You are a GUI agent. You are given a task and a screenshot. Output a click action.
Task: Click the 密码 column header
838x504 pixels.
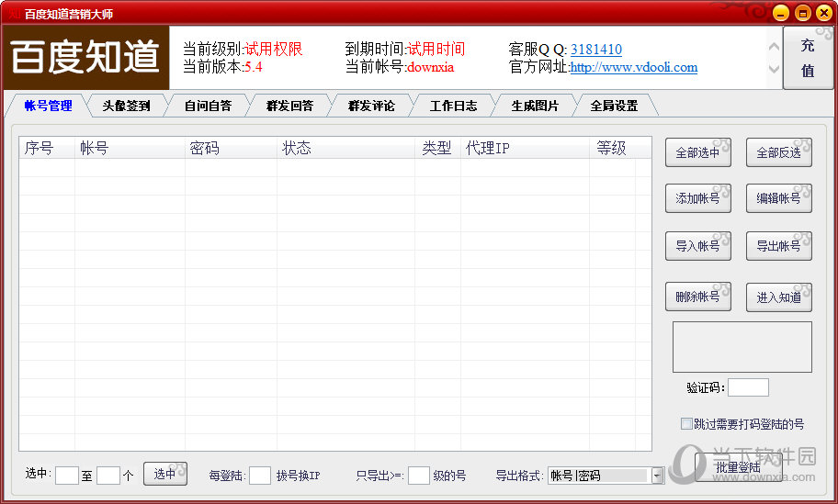231,148
